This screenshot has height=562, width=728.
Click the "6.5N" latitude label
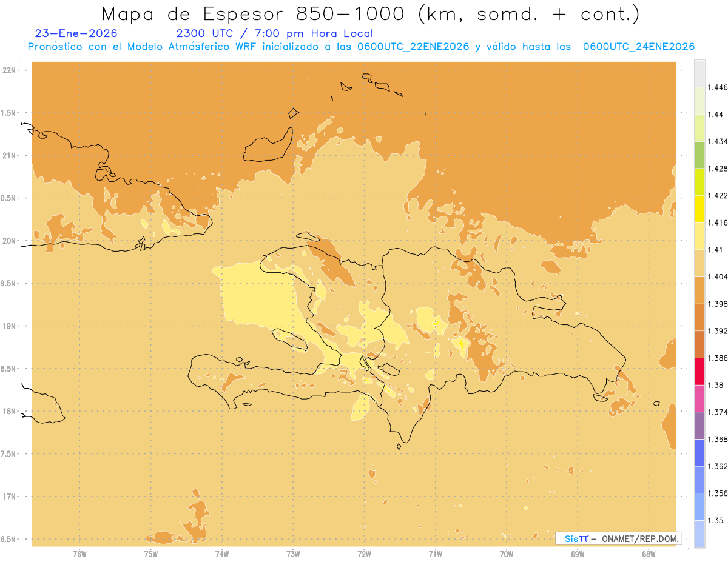(9, 540)
